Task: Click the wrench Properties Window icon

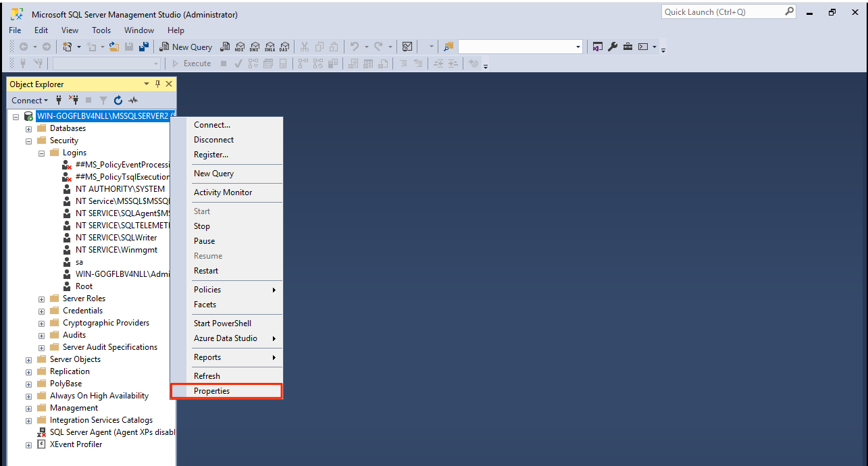Action: point(613,47)
